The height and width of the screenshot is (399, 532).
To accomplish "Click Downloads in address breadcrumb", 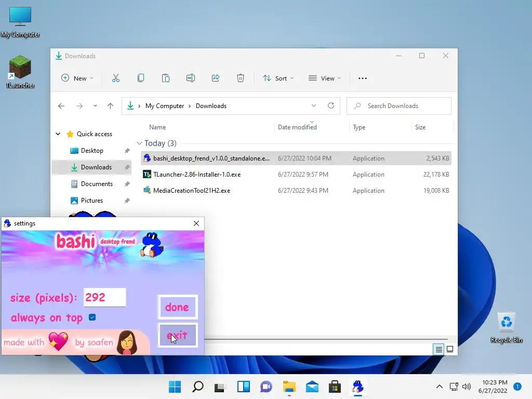I will (211, 106).
